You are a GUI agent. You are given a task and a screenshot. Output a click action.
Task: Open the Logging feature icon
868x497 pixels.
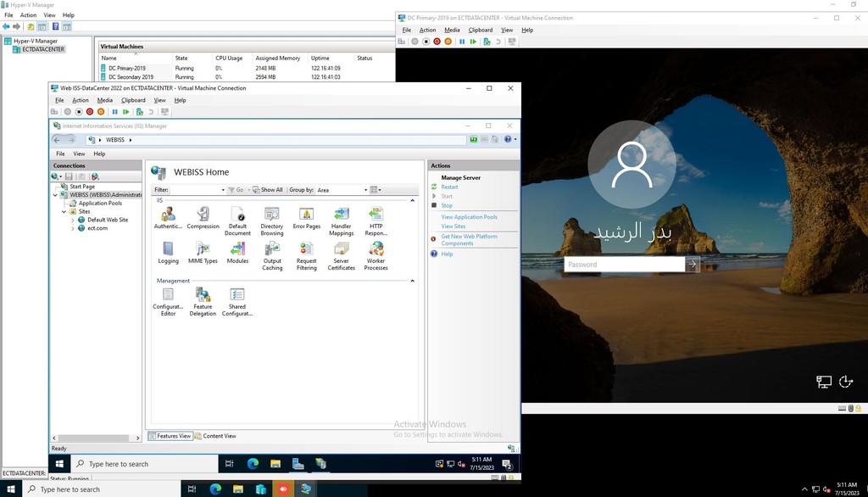pos(169,253)
